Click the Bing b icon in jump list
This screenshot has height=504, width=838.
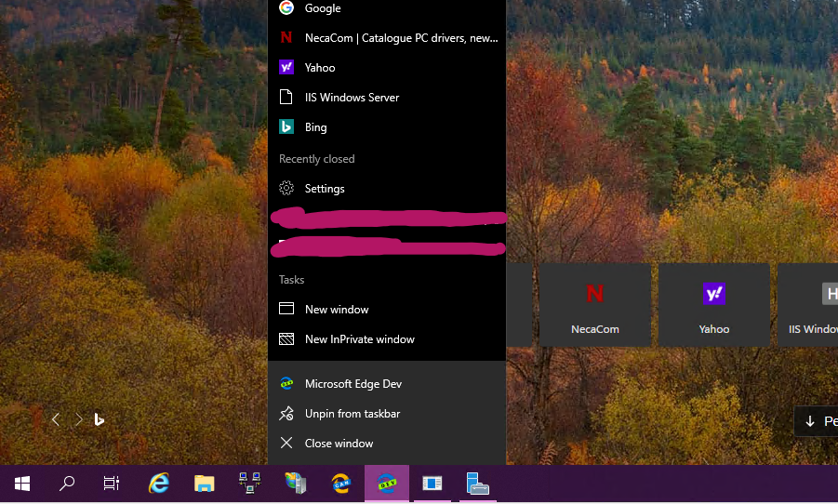(286, 126)
